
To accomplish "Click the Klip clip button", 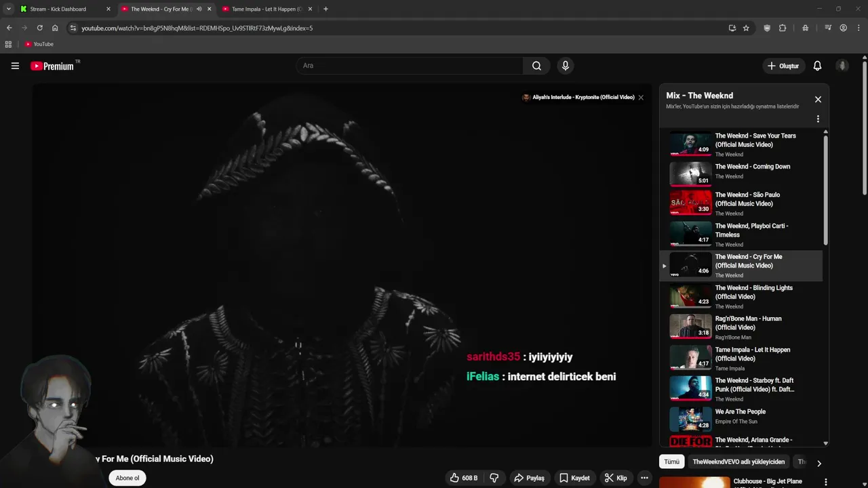I will [x=616, y=478].
